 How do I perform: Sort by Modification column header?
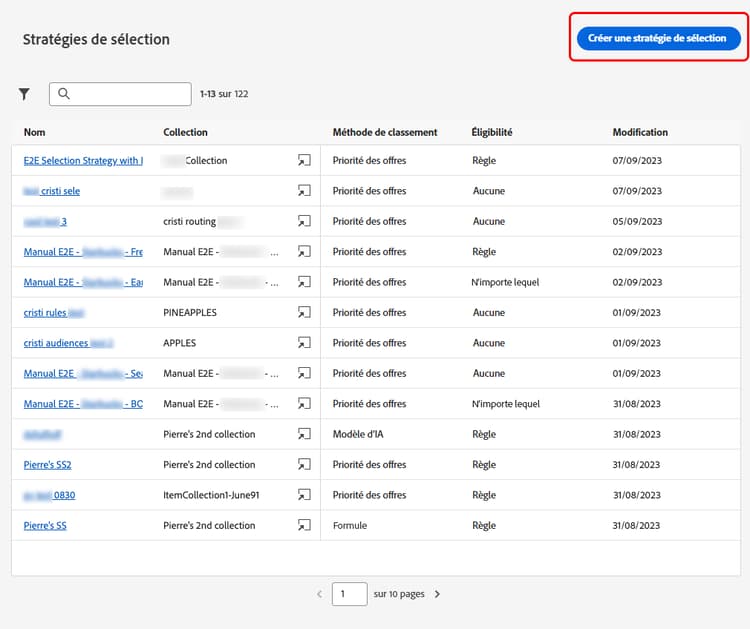(640, 132)
